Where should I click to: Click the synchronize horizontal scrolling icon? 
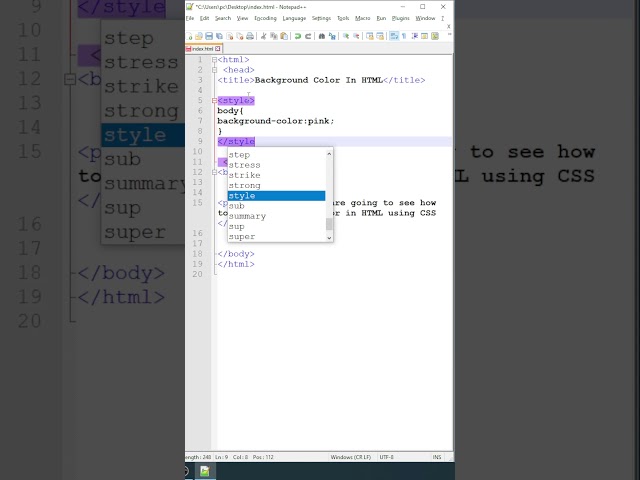(x=380, y=36)
